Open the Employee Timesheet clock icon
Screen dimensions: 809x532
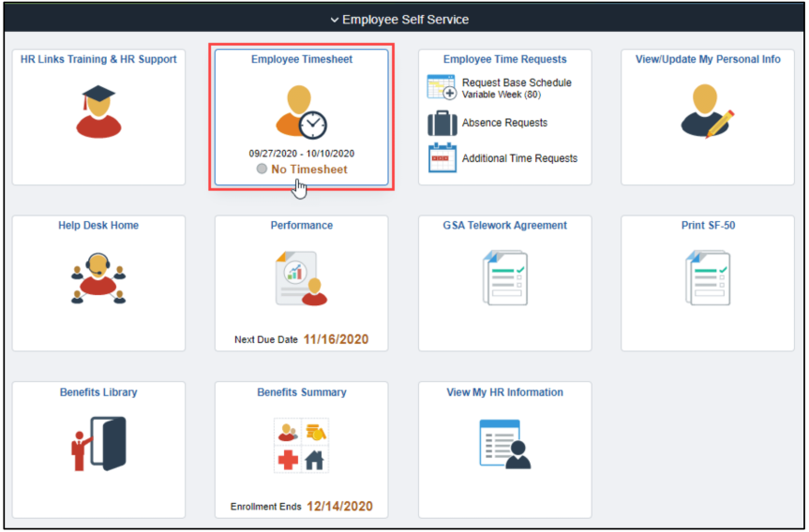tap(301, 111)
